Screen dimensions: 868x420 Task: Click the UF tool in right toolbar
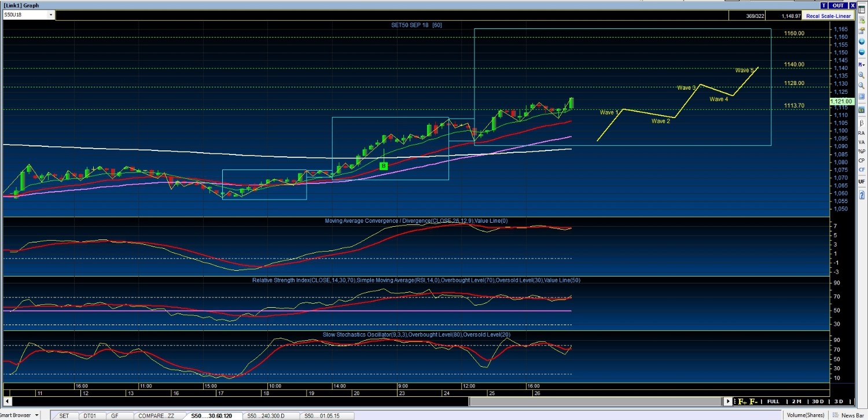861,181
